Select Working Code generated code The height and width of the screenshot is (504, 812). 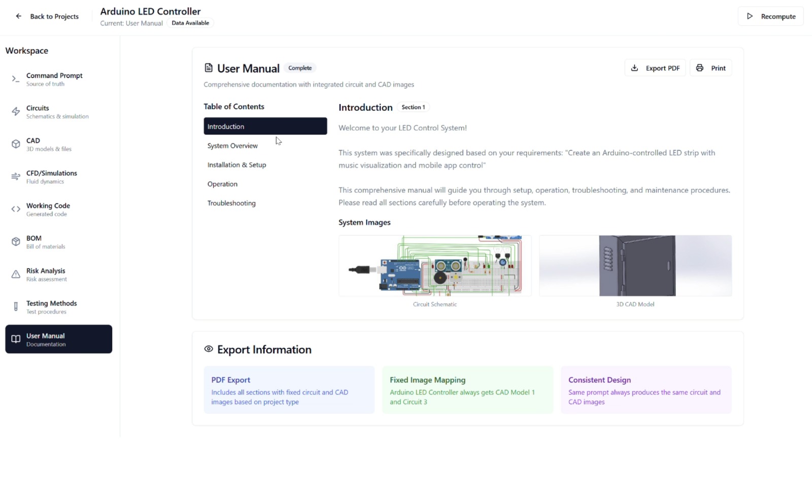pyautogui.click(x=59, y=209)
